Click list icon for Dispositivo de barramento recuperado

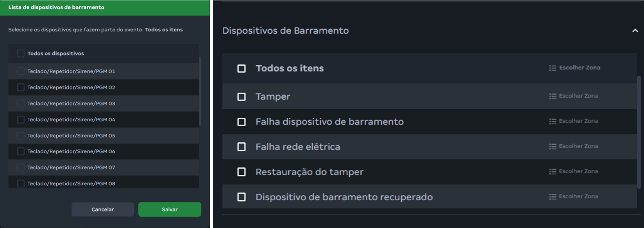(553, 197)
